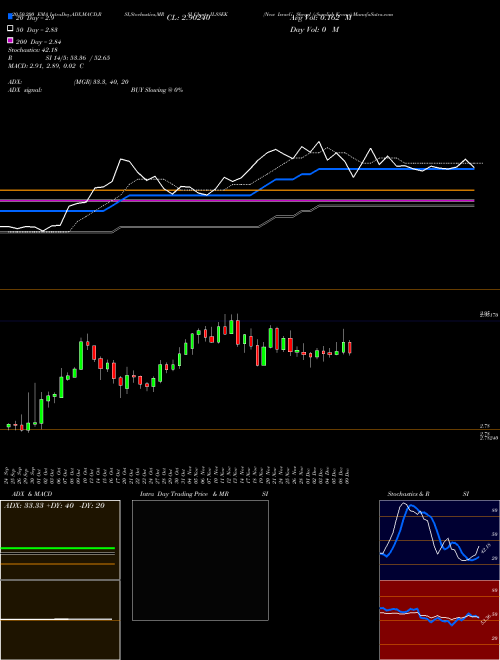500x660 pixels.
Task: Click the 'Intra Day Trading Price & MR' title
Action: coord(184,494)
